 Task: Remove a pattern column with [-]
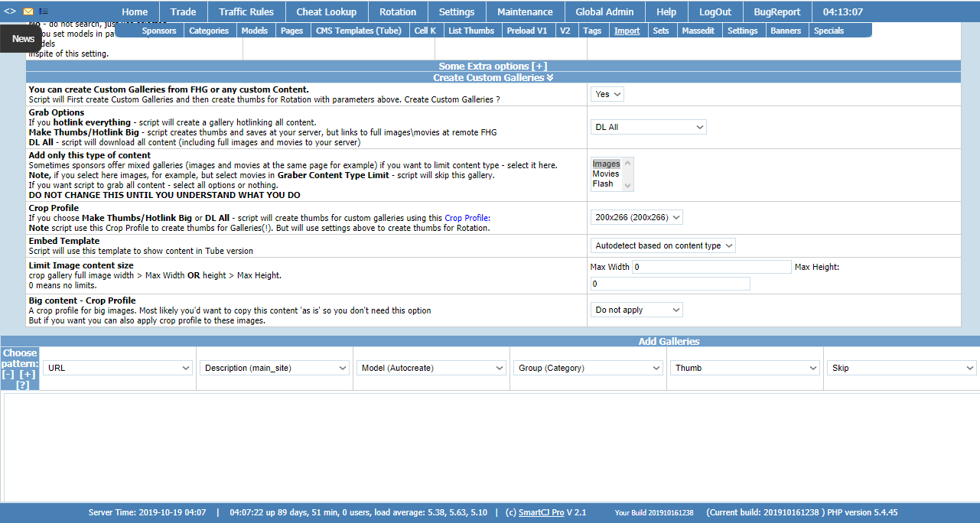tap(8, 374)
